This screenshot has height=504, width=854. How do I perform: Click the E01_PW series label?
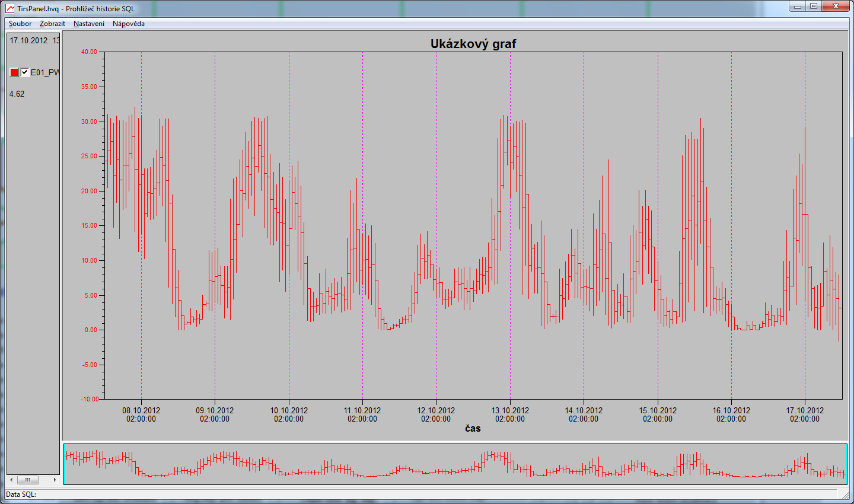(x=45, y=72)
